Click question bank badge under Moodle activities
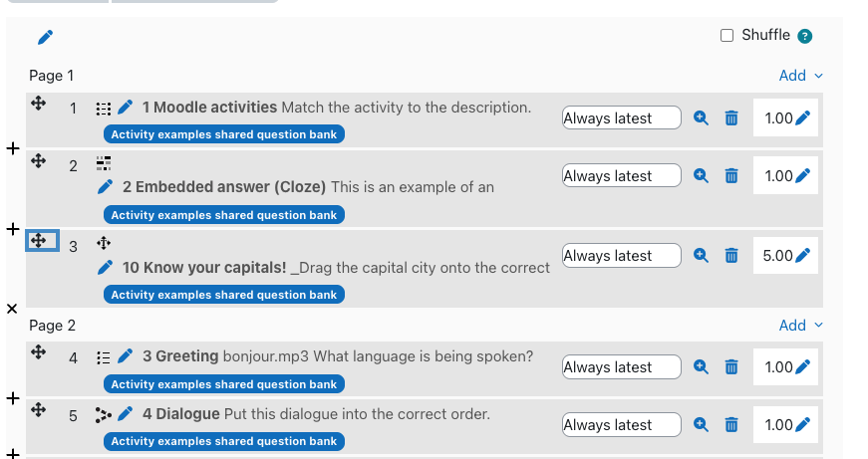 pos(223,134)
